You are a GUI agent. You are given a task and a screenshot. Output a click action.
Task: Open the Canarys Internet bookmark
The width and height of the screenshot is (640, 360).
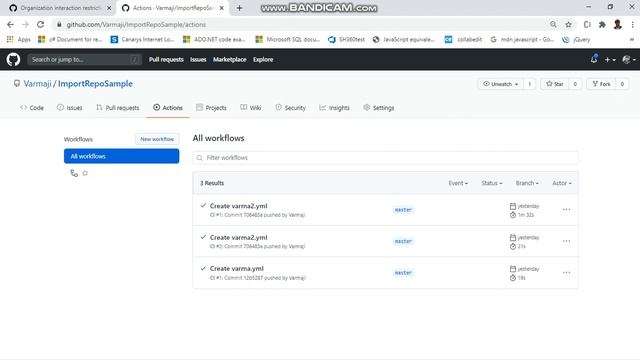point(142,40)
